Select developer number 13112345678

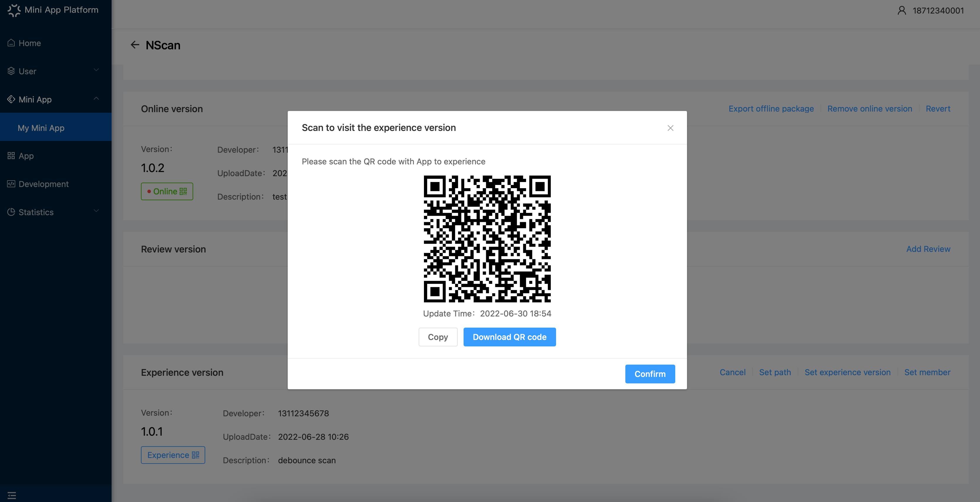click(304, 413)
